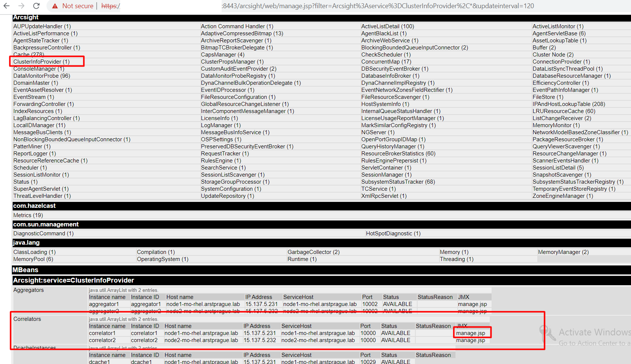Open the AdaptiveCompressedBitmap (13) link
The image size is (631, 364).
[x=242, y=33]
